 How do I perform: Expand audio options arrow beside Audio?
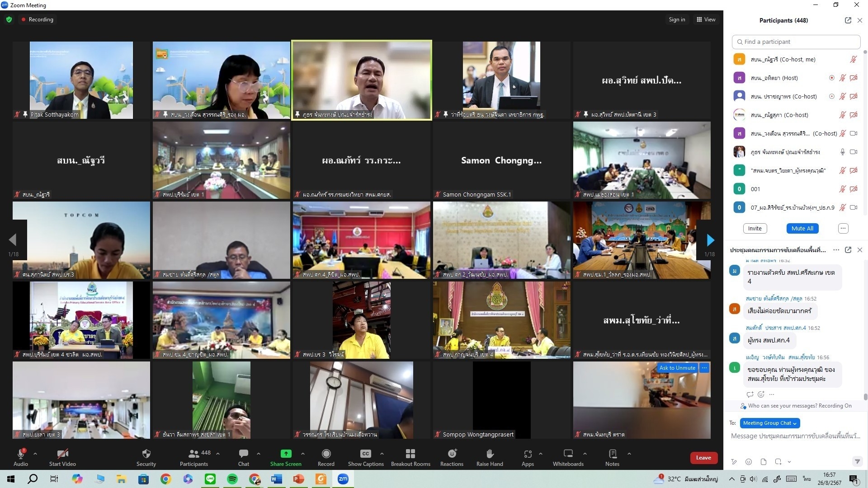tap(35, 454)
